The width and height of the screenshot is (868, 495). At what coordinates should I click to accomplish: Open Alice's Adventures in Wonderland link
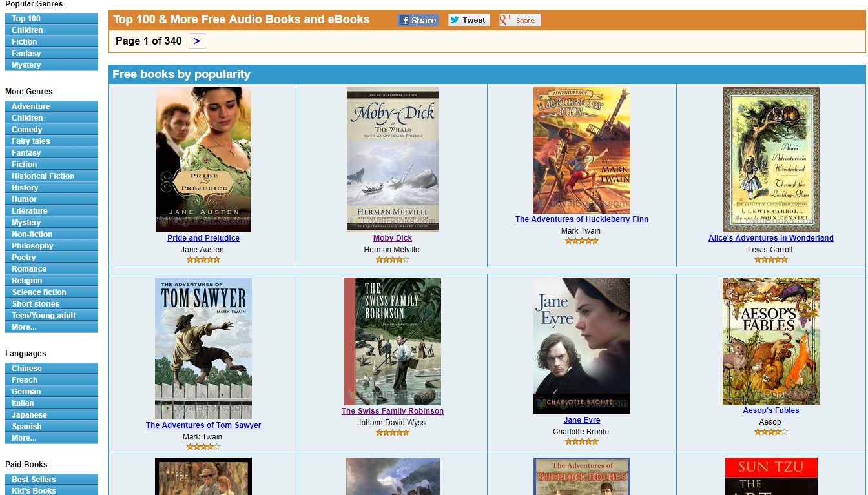pyautogui.click(x=771, y=238)
